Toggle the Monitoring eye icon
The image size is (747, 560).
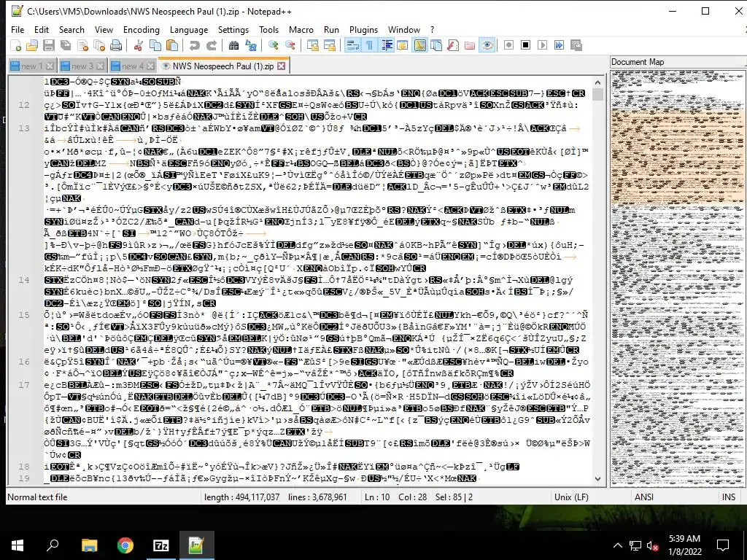[487, 45]
